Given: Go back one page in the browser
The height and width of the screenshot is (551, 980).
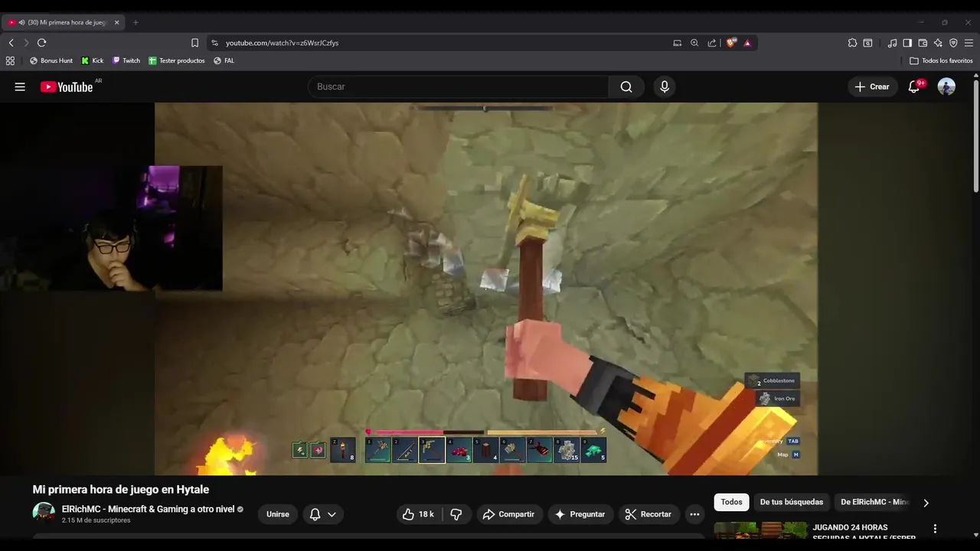Looking at the screenshot, I should coord(11,43).
